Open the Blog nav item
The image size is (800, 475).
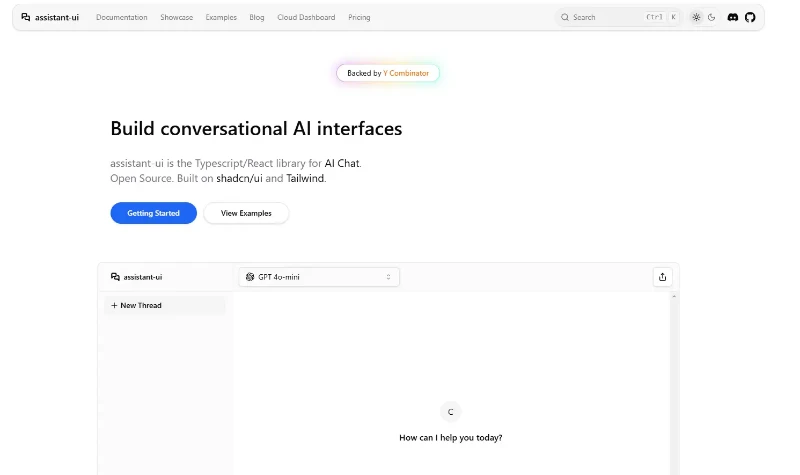pos(257,17)
